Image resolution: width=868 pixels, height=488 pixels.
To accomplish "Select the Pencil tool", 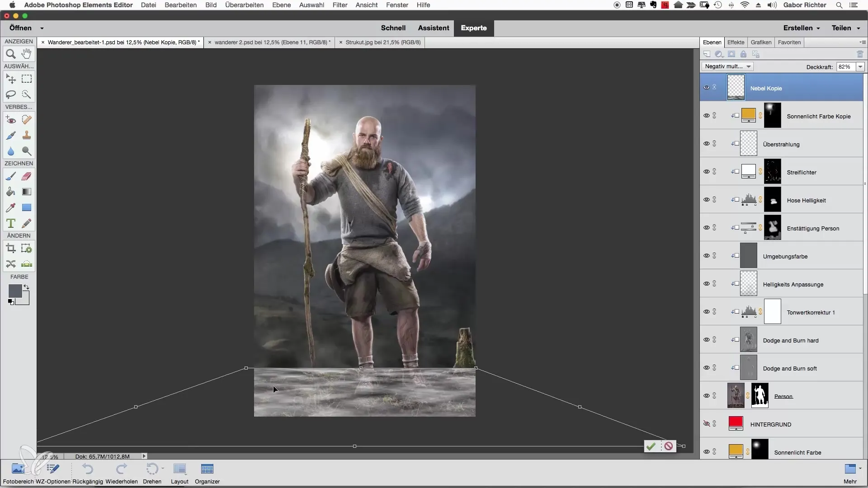I will (x=27, y=223).
